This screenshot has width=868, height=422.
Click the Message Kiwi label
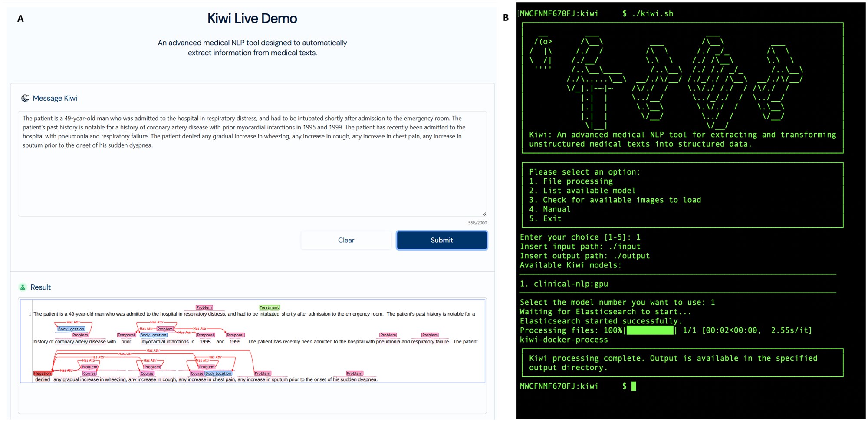point(55,98)
